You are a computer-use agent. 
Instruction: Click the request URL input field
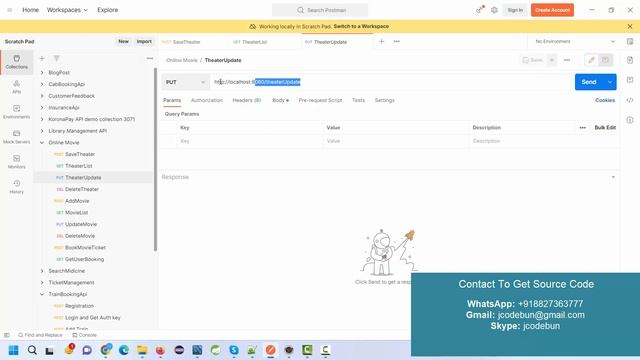coord(391,82)
